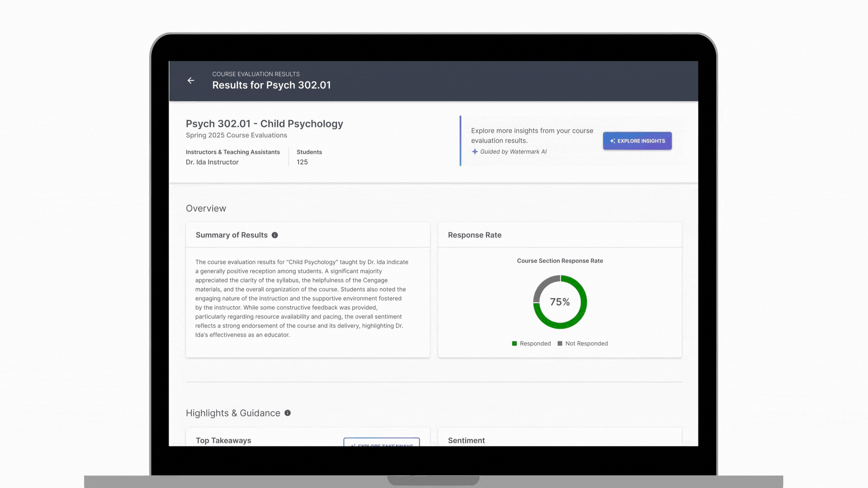Image resolution: width=868 pixels, height=488 pixels.
Task: Click the Summary of Results paragraph text
Action: pos(302,298)
